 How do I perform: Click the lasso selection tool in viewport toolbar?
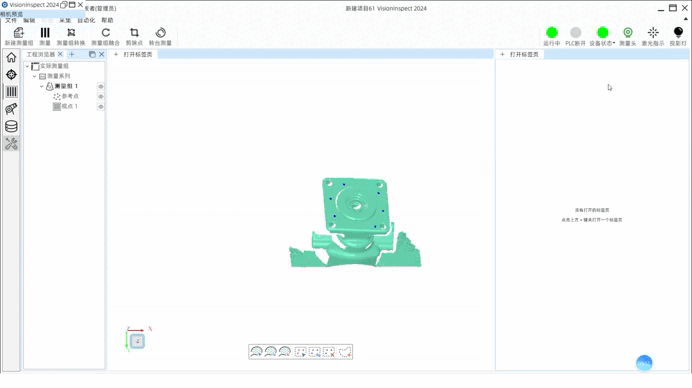345,352
